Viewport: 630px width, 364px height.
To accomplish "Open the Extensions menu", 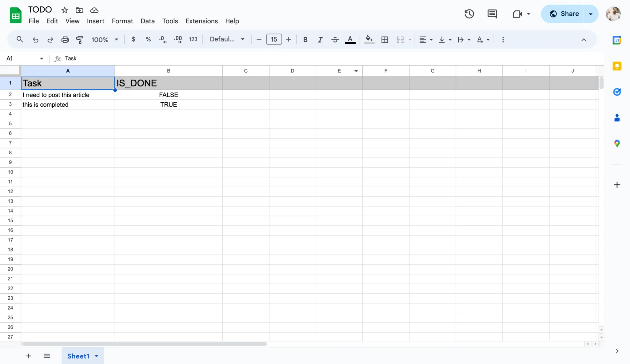I will (x=201, y=21).
